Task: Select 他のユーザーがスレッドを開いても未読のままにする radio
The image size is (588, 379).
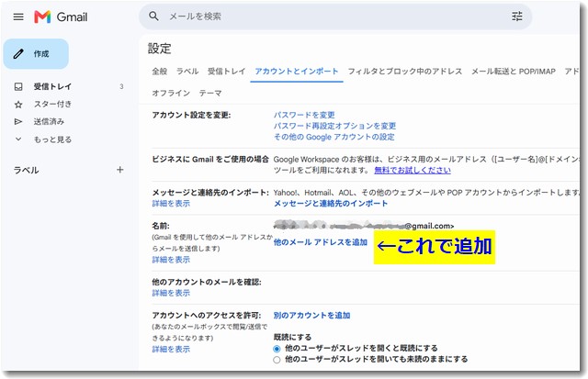Action: pos(277,360)
